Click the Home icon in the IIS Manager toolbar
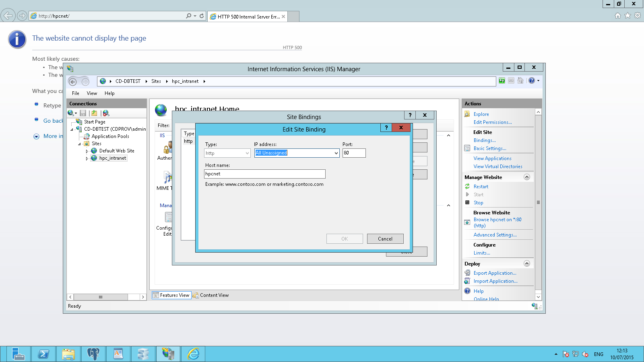 520,80
